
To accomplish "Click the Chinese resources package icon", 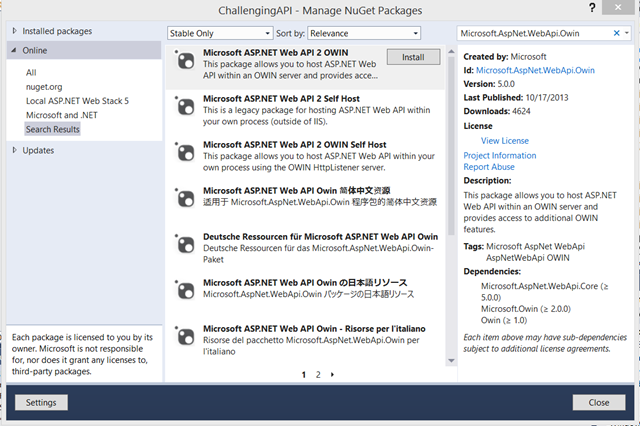I will (185, 198).
